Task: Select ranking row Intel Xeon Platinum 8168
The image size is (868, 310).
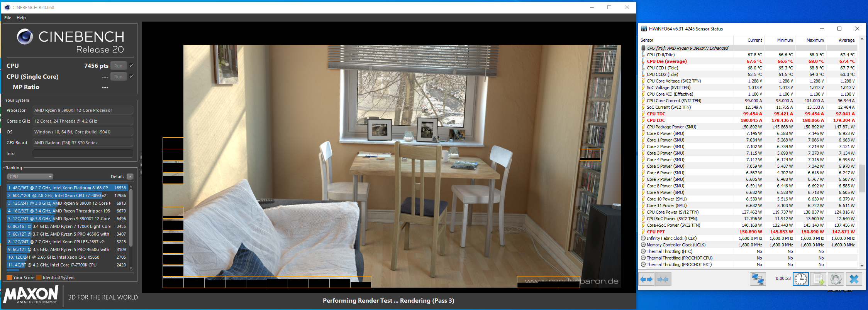Action: pyautogui.click(x=67, y=188)
